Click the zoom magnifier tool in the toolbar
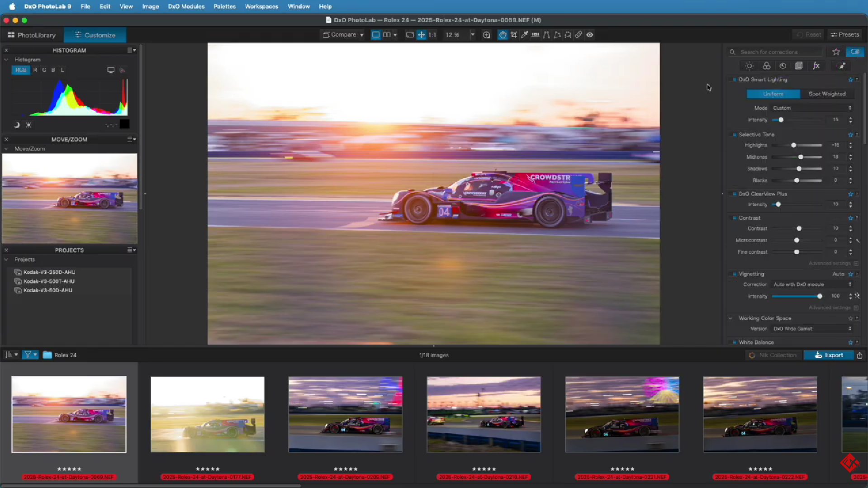The width and height of the screenshot is (868, 488). pos(487,35)
